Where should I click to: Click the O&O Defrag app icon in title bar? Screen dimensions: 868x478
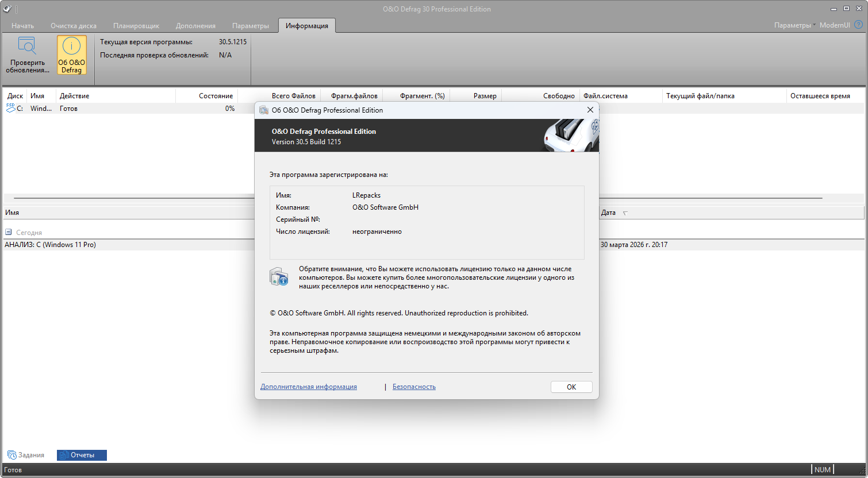pos(7,9)
